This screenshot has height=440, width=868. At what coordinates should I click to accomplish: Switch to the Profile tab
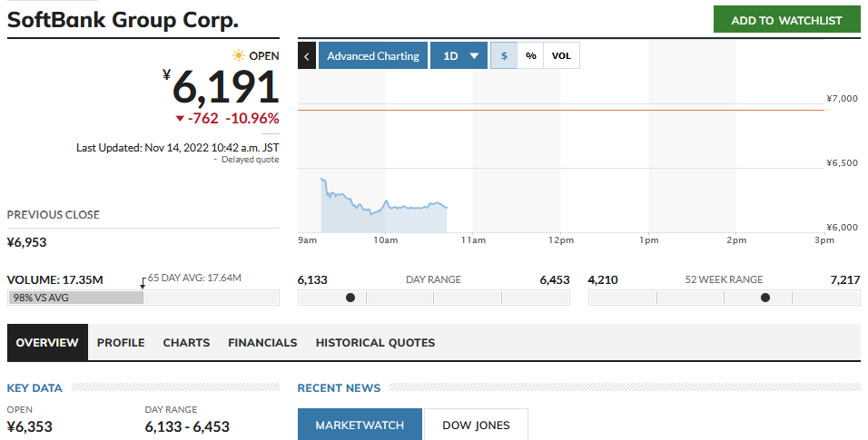coord(121,343)
